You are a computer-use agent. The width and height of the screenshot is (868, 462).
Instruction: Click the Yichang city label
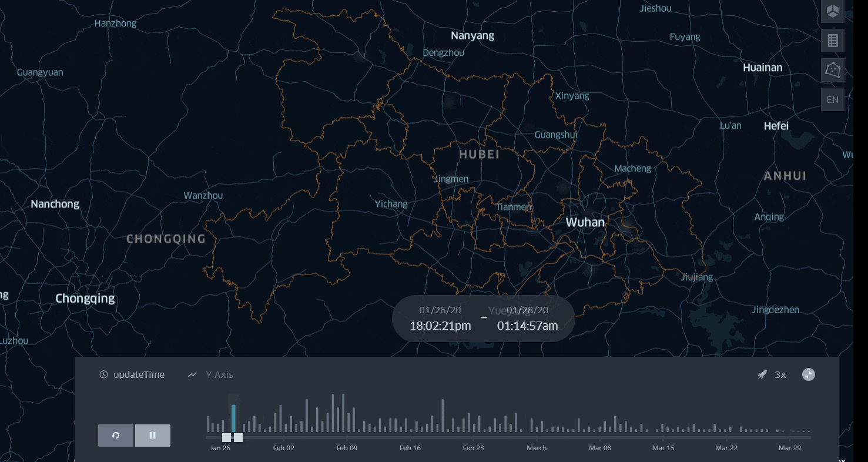[x=391, y=204]
